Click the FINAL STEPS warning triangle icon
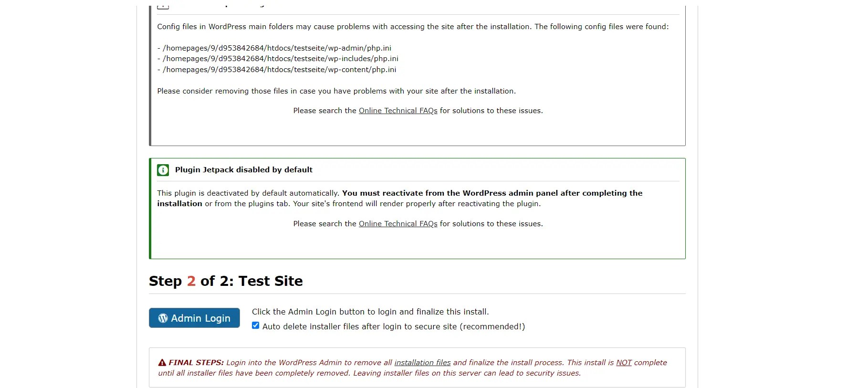The width and height of the screenshot is (868, 388). coord(162,363)
